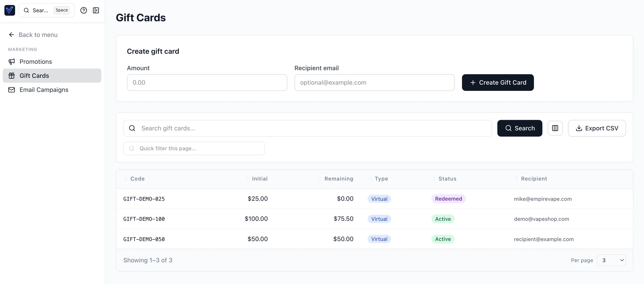Image resolution: width=644 pixels, height=284 pixels.
Task: Click the Back to menu arrow
Action: click(11, 35)
